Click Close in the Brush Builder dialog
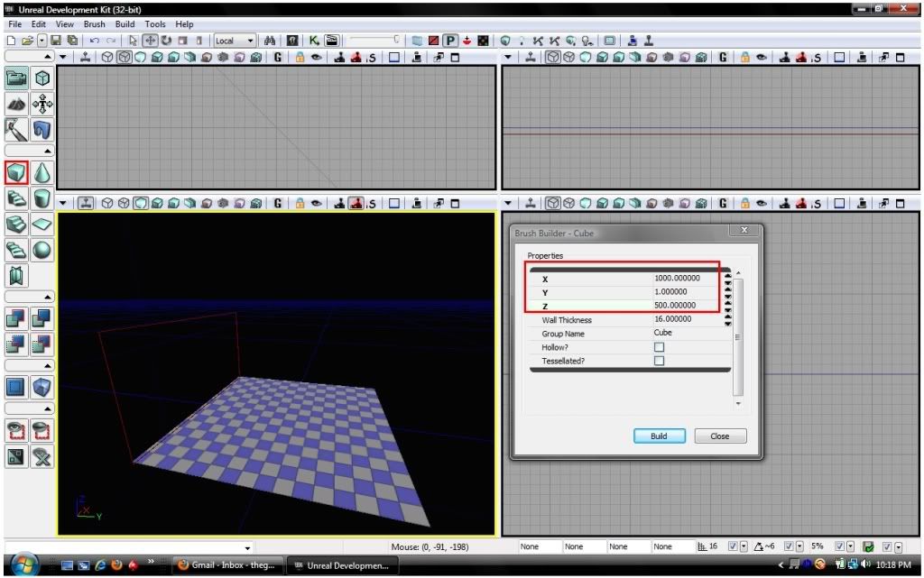This screenshot has width=924, height=578. [x=720, y=436]
